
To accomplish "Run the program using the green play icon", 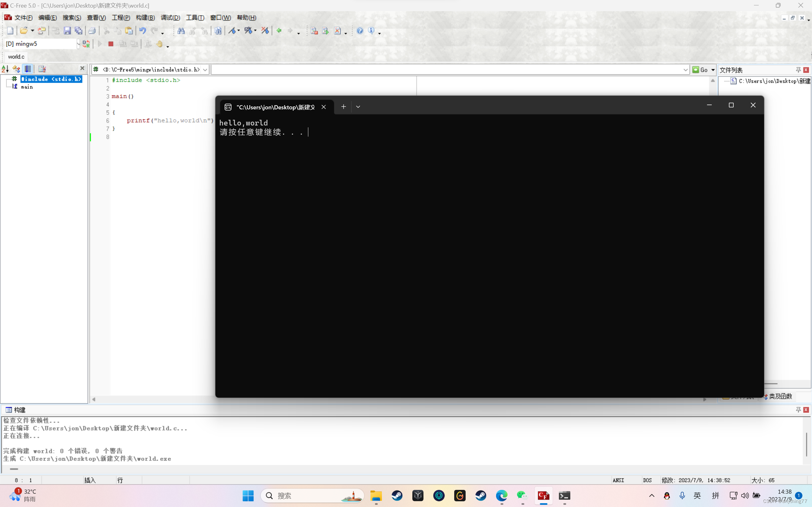I will (x=99, y=44).
